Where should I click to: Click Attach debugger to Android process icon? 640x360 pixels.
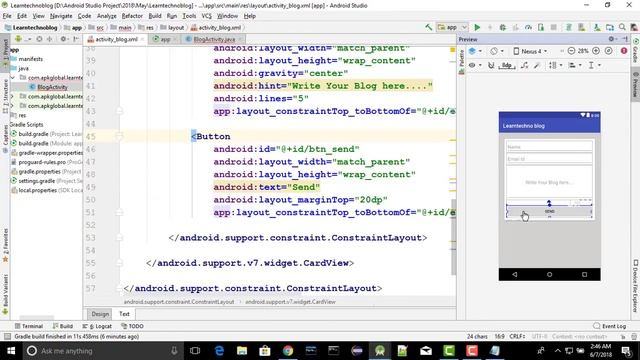pyautogui.click(x=541, y=27)
